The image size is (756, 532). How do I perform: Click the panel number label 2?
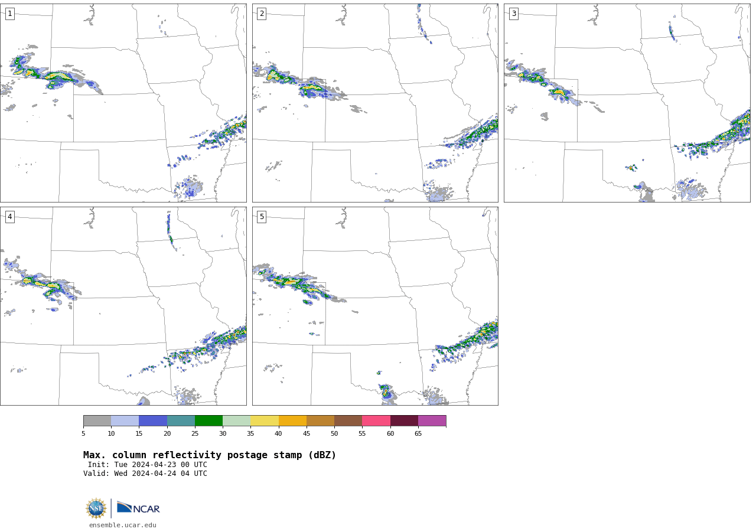(x=262, y=14)
